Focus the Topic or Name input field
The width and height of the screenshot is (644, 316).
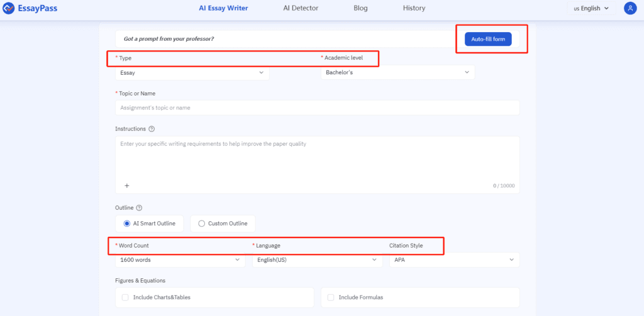[318, 107]
